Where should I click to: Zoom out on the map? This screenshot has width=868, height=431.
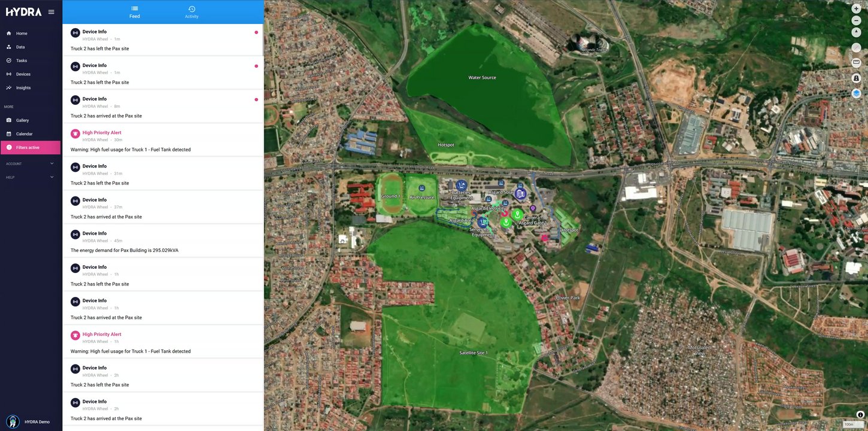pyautogui.click(x=857, y=20)
